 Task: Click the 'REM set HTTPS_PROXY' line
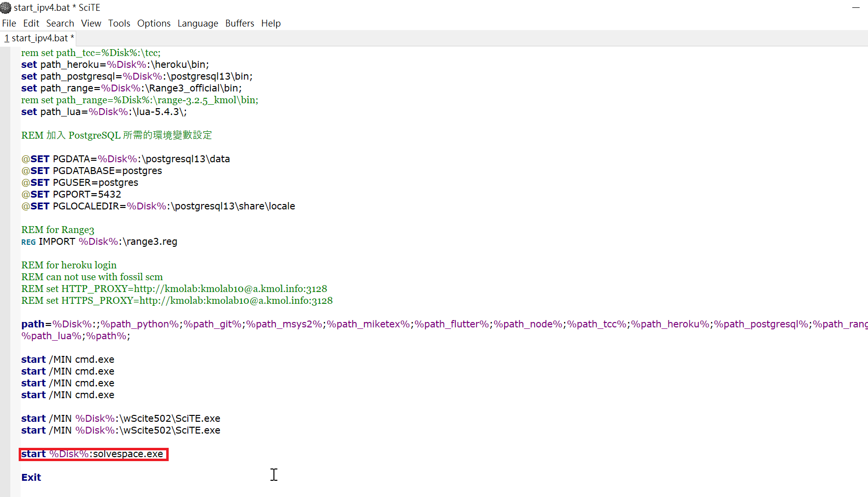177,300
